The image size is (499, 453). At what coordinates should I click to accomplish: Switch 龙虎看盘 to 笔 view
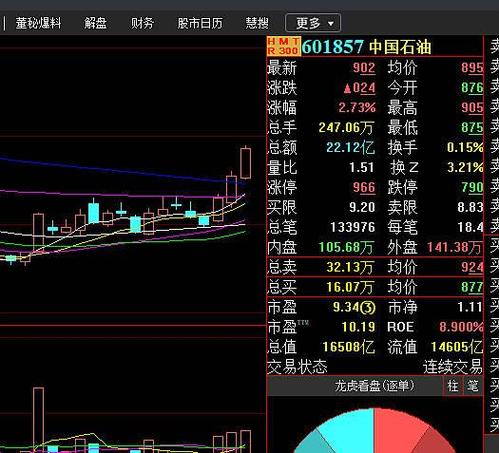pos(473,386)
